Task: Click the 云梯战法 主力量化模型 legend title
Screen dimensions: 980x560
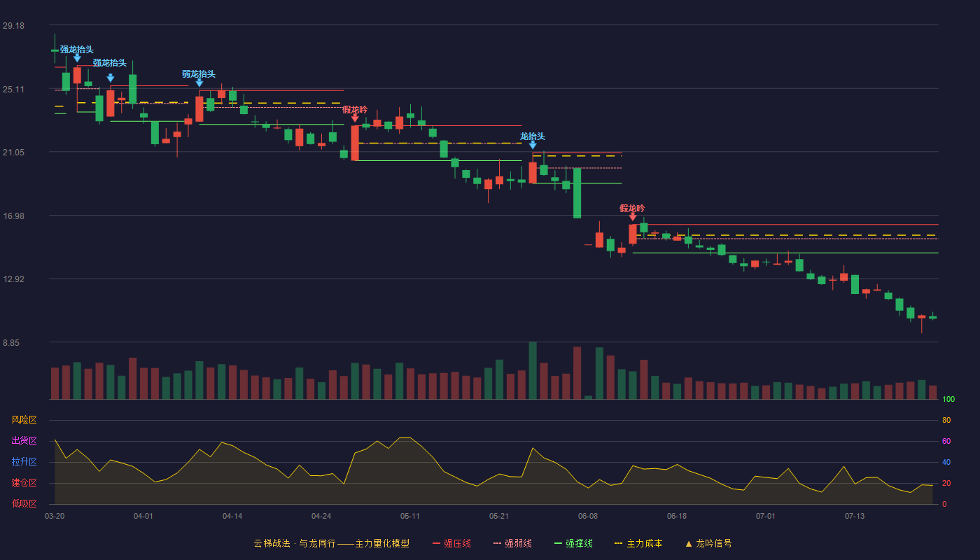Action: (x=332, y=543)
